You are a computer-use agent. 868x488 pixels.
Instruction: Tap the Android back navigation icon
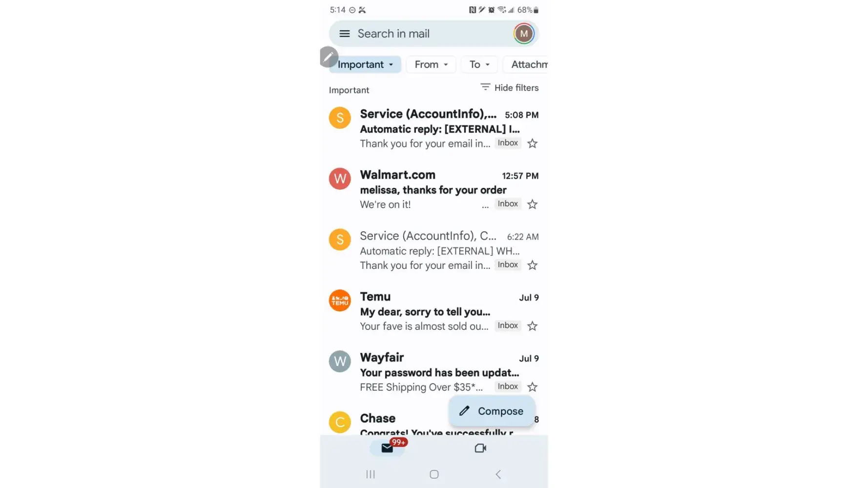[498, 474]
